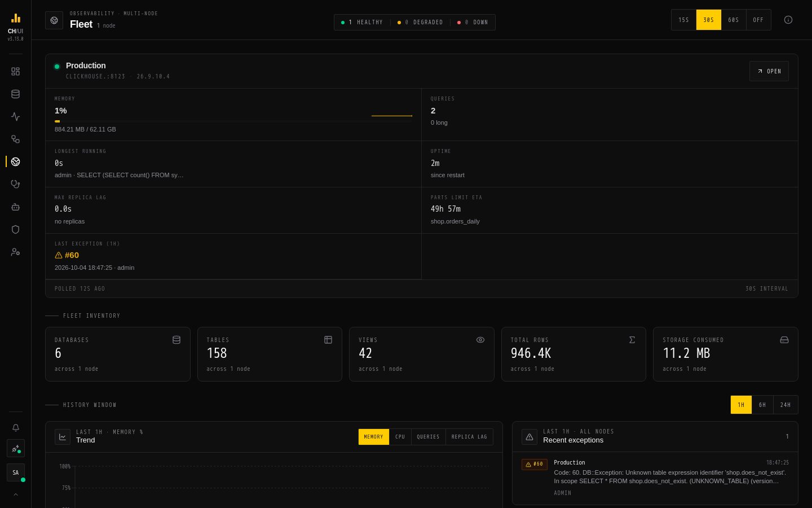Open the notifications bell
The width and height of the screenshot is (812, 508).
coord(16,428)
